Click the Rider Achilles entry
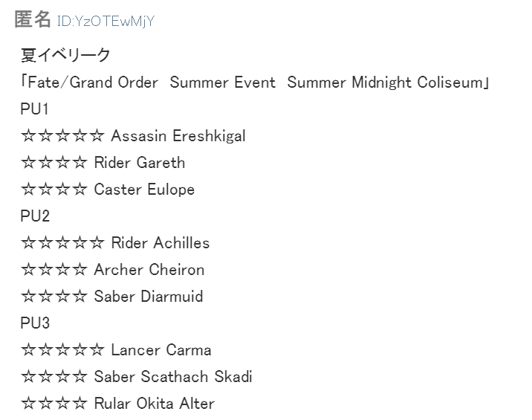 point(115,243)
